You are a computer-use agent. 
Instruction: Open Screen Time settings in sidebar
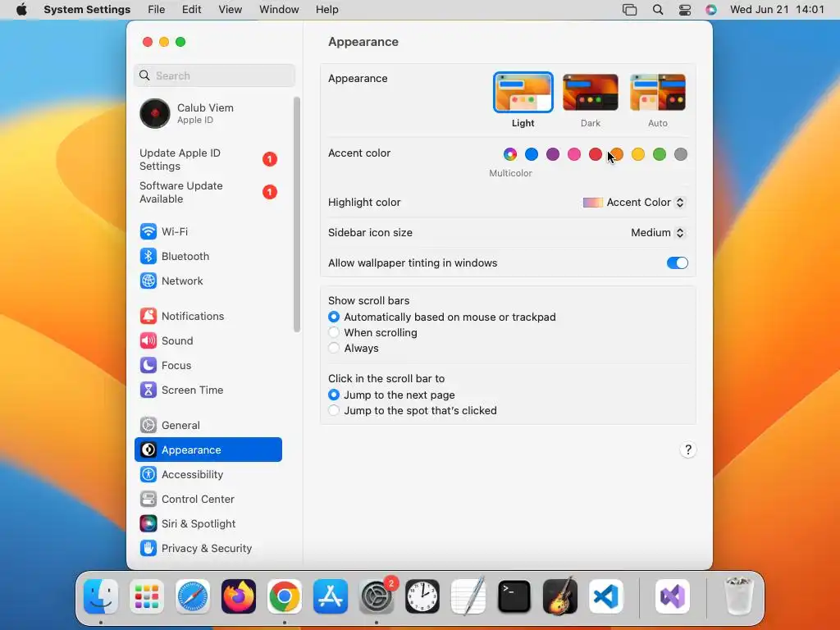pos(208,390)
